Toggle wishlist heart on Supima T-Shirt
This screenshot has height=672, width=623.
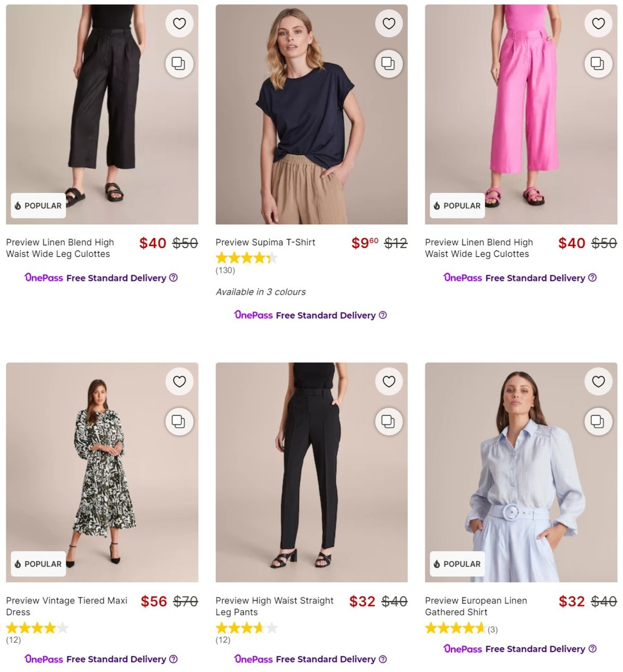[x=388, y=23]
